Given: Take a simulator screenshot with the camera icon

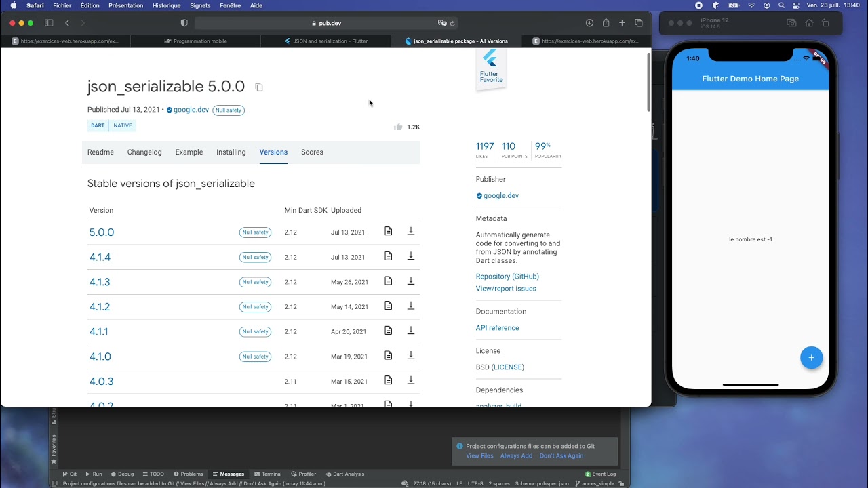Looking at the screenshot, I should click(x=791, y=23).
